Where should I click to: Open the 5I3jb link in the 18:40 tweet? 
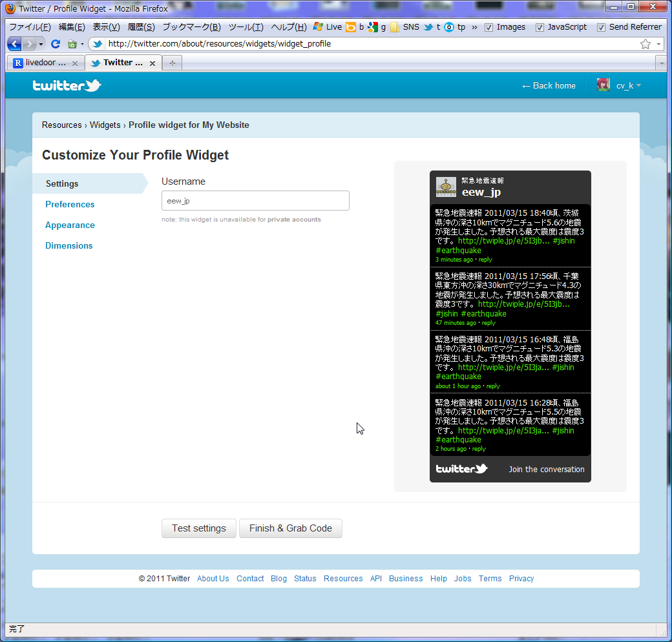click(x=503, y=241)
